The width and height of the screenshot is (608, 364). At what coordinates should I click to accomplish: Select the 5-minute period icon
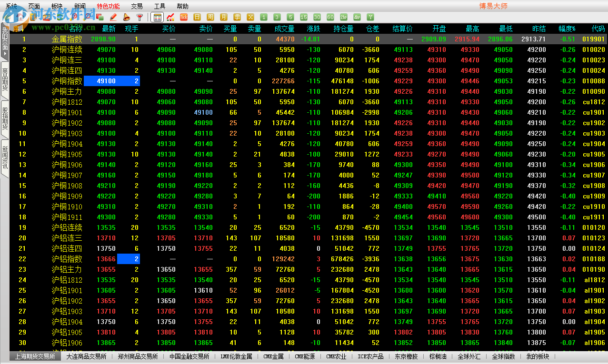290,17
